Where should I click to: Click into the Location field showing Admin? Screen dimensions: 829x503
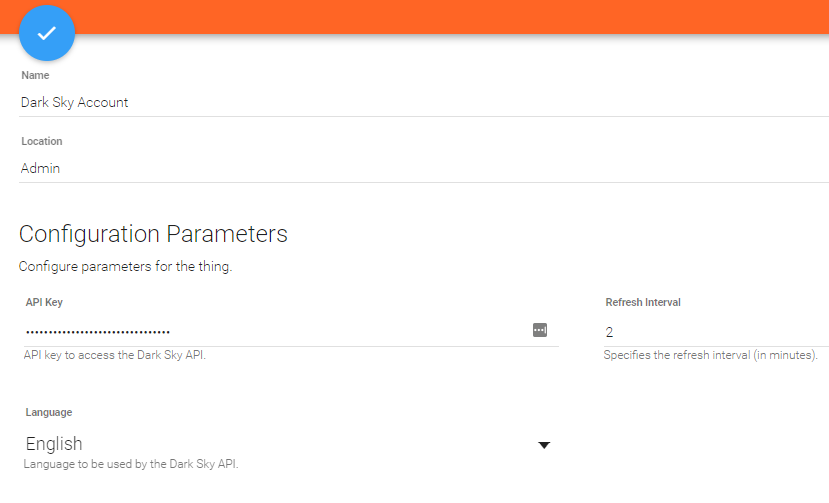pos(400,168)
